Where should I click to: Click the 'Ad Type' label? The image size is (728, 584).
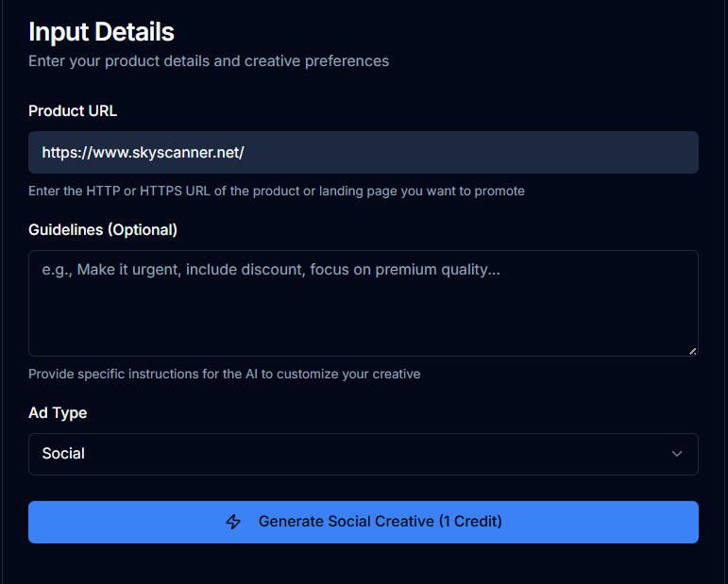pyautogui.click(x=58, y=413)
